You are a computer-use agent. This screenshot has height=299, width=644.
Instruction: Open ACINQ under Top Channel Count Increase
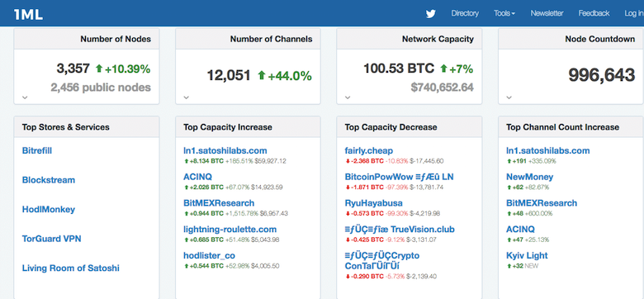point(520,230)
